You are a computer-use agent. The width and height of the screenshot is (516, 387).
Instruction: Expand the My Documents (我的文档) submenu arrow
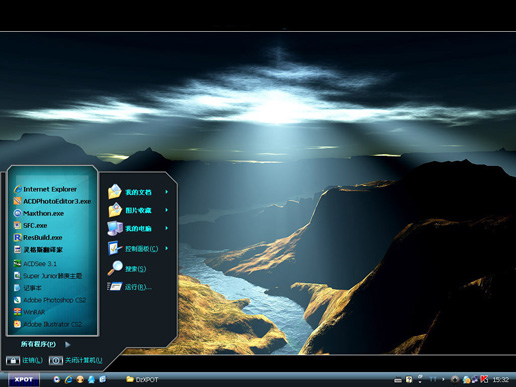[x=166, y=192]
